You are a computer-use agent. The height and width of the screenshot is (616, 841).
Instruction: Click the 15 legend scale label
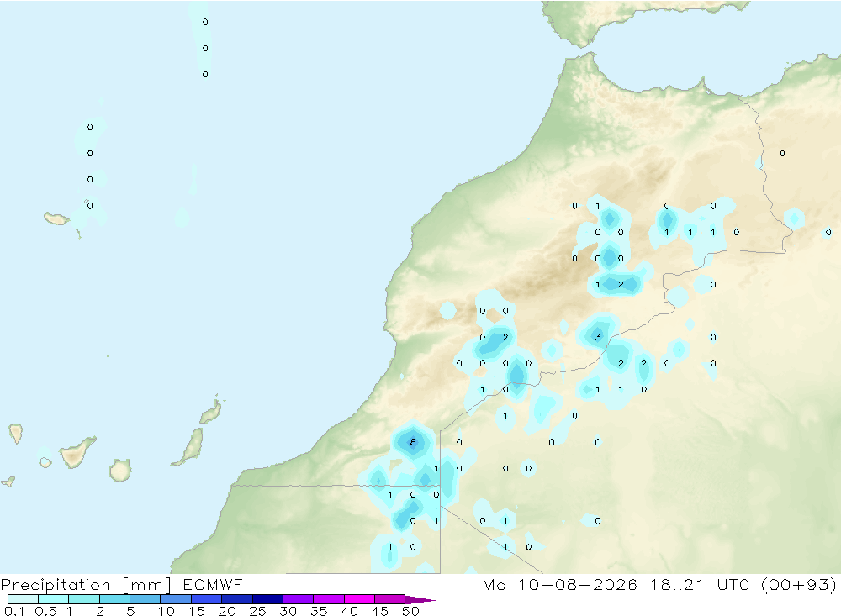click(x=197, y=611)
